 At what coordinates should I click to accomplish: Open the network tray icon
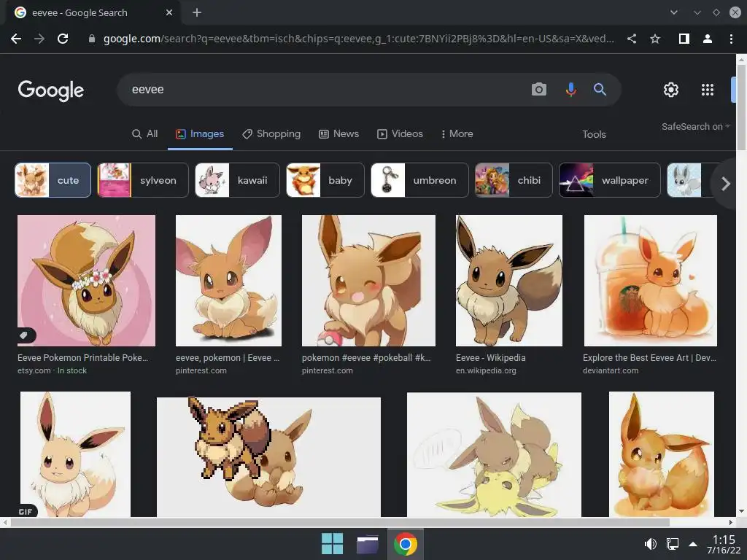point(672,543)
